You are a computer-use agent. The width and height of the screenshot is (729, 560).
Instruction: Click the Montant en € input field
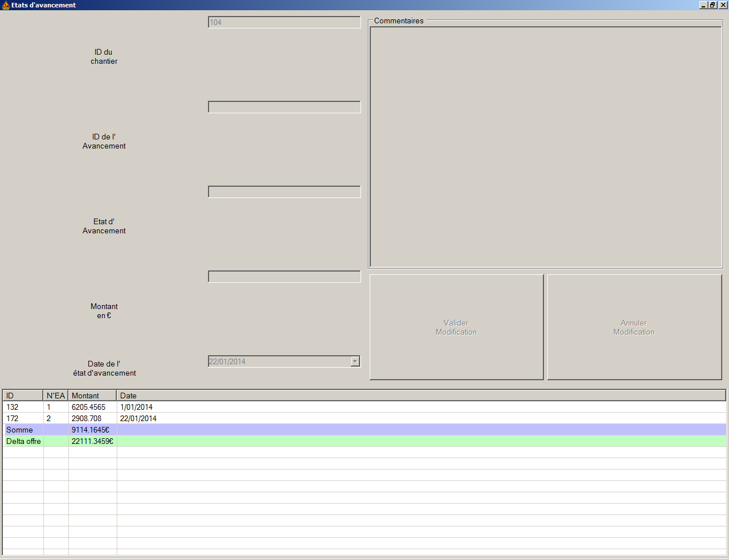tap(284, 277)
